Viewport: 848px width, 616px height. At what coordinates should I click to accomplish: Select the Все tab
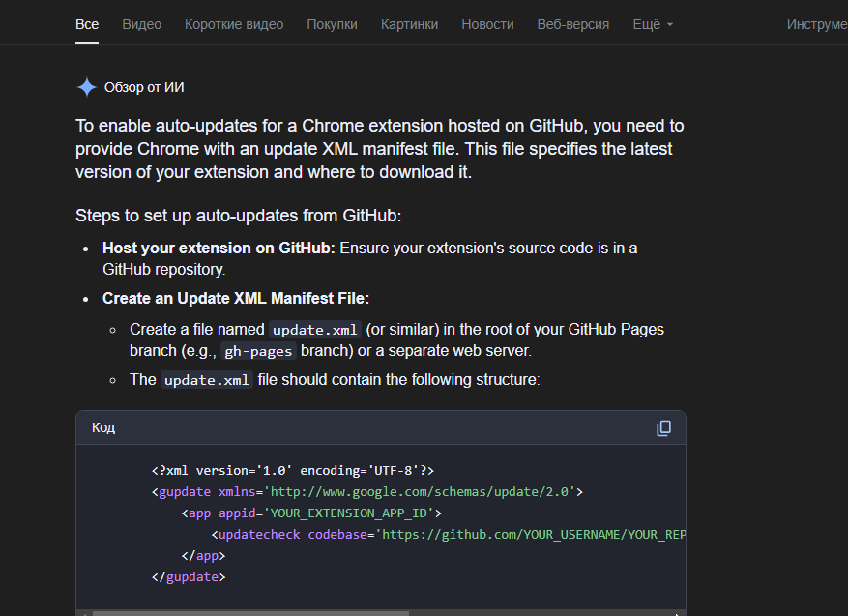pyautogui.click(x=87, y=24)
